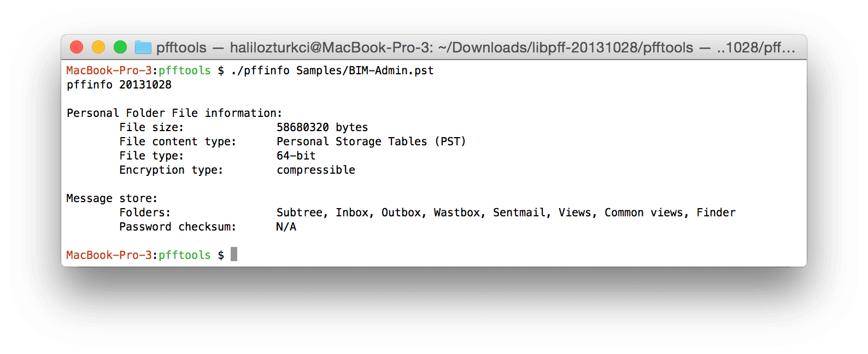Click the 64-bit file type value
Image resolution: width=868 pixels, height=354 pixels.
pyautogui.click(x=296, y=156)
